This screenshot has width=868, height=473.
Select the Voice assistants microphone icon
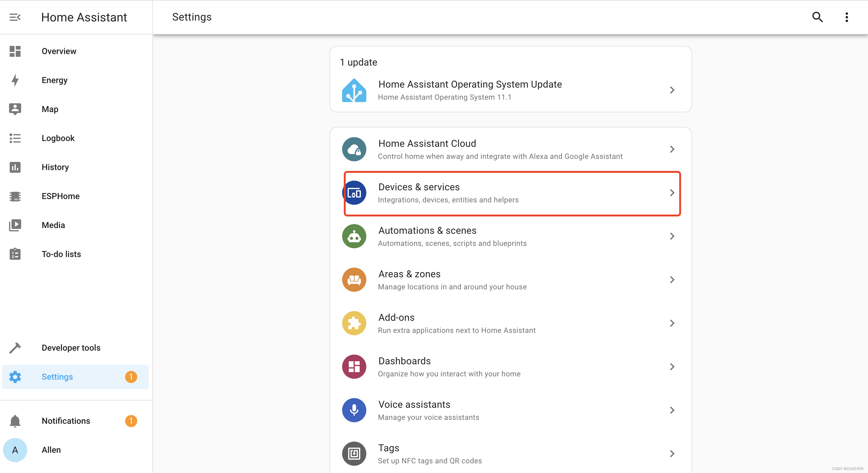[354, 410]
